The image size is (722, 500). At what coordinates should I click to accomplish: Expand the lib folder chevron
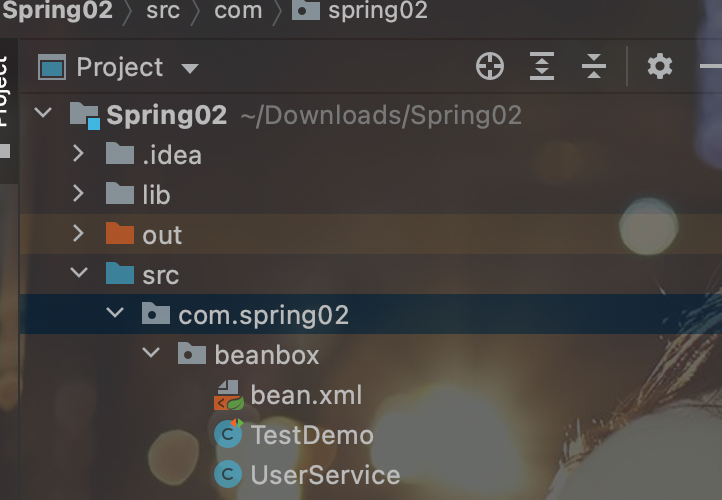(79, 194)
